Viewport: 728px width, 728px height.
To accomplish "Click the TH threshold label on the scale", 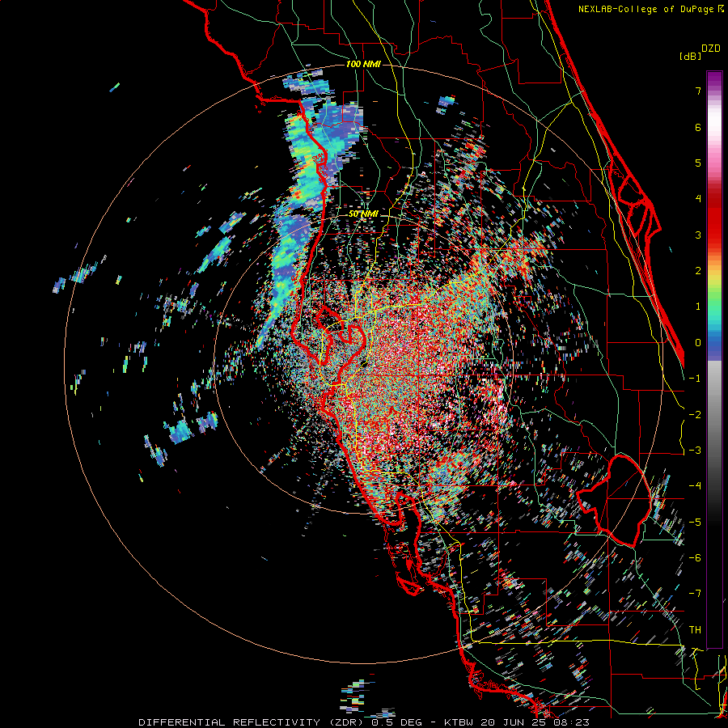I will pyautogui.click(x=695, y=630).
